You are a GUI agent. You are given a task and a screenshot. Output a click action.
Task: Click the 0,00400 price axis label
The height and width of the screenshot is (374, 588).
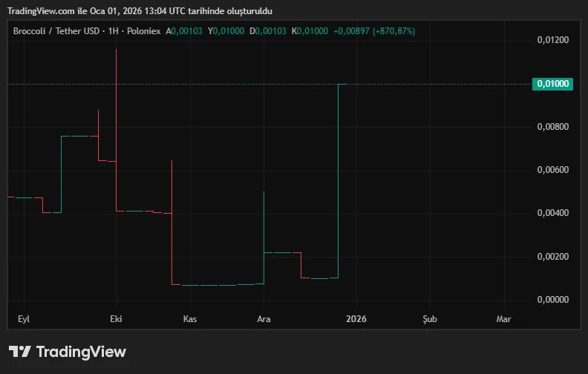click(x=552, y=214)
